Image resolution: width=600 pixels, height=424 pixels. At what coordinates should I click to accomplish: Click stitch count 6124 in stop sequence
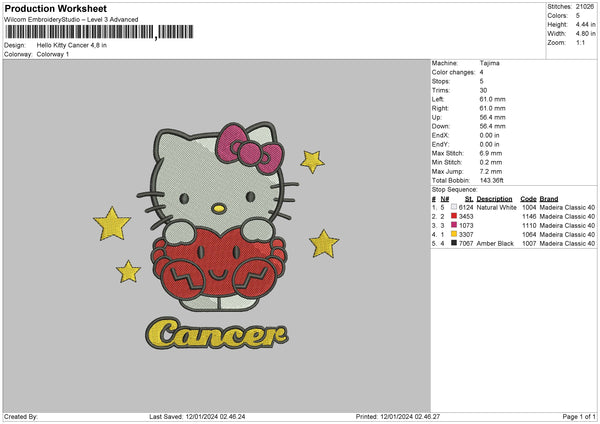coord(466,207)
